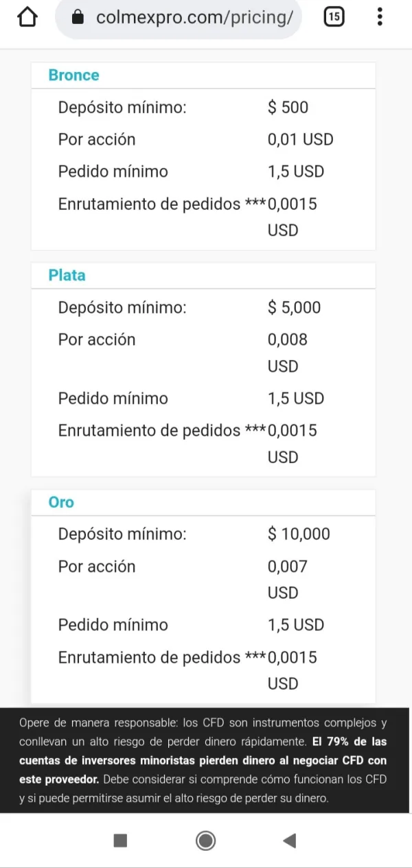Tap Bronce 'Enrutamiento de pedidos ***' label
This screenshot has height=868, width=412.
(161, 204)
